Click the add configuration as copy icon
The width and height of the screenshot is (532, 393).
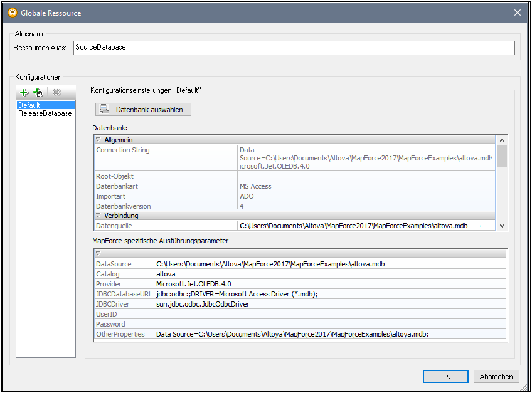38,93
